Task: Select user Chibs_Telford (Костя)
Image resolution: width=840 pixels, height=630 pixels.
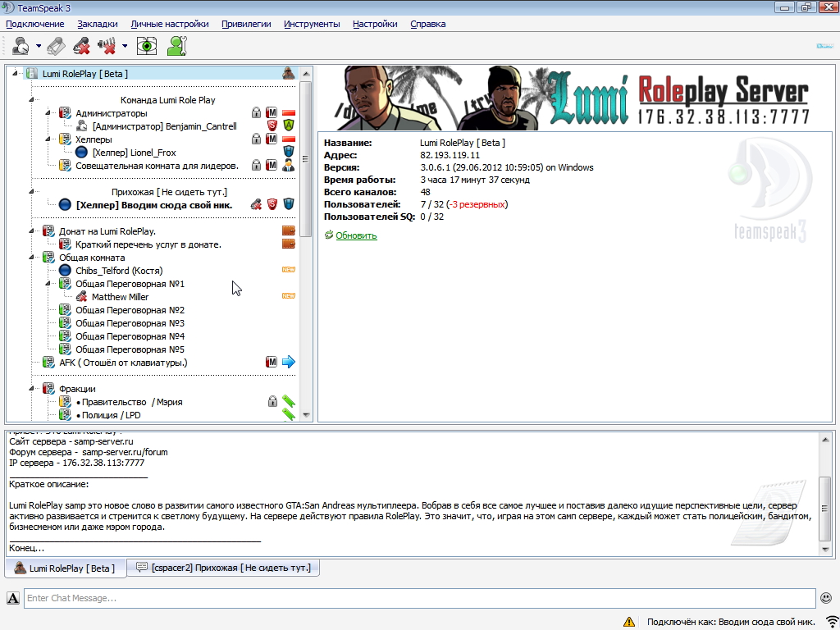Action: tap(119, 271)
